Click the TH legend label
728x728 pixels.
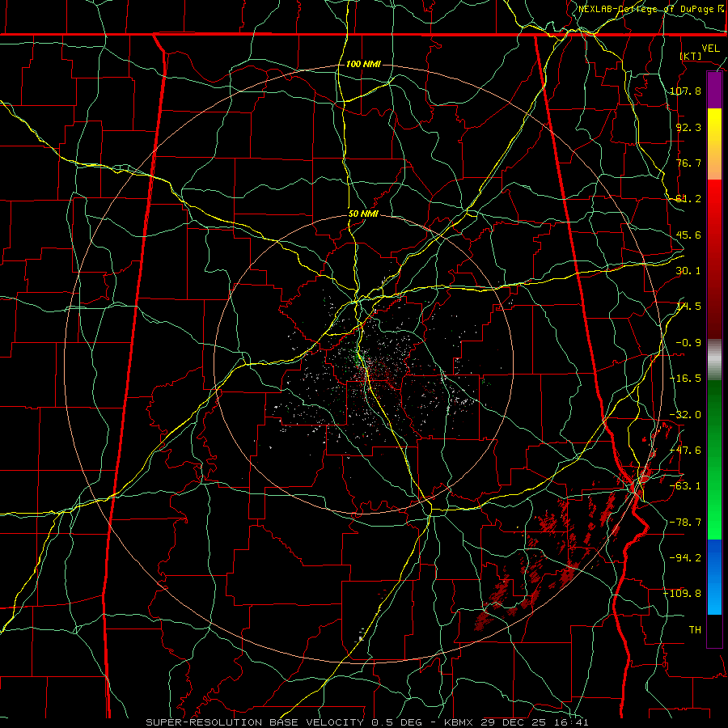coord(695,630)
